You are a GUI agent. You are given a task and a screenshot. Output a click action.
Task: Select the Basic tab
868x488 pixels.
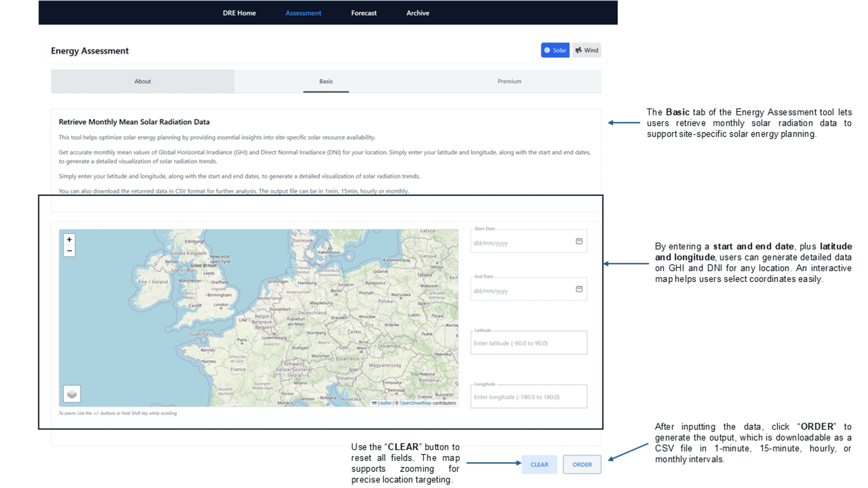[326, 81]
